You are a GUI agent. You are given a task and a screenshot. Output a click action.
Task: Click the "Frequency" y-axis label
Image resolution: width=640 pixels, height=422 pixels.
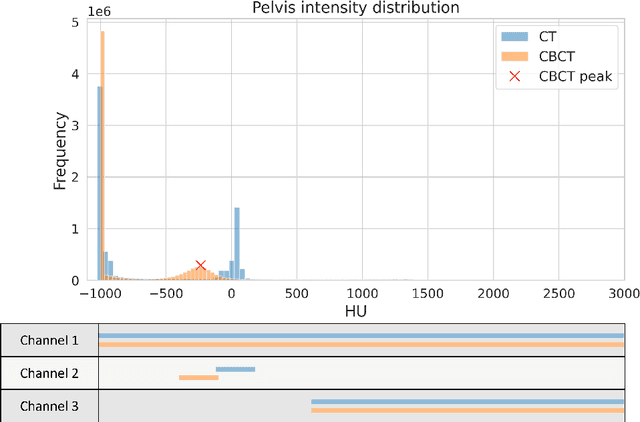coord(60,149)
